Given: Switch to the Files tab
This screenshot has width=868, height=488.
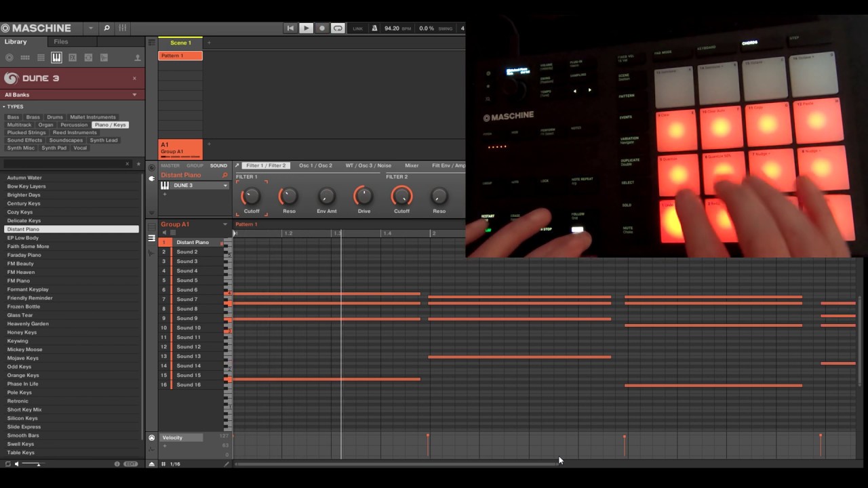Looking at the screenshot, I should [61, 42].
